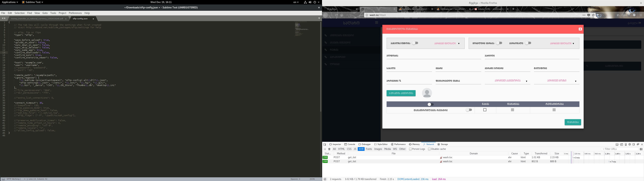Image resolution: width=644 pixels, height=181 pixels.
Task: Click the hamburger menu icon in page header
Action: tap(377, 22)
